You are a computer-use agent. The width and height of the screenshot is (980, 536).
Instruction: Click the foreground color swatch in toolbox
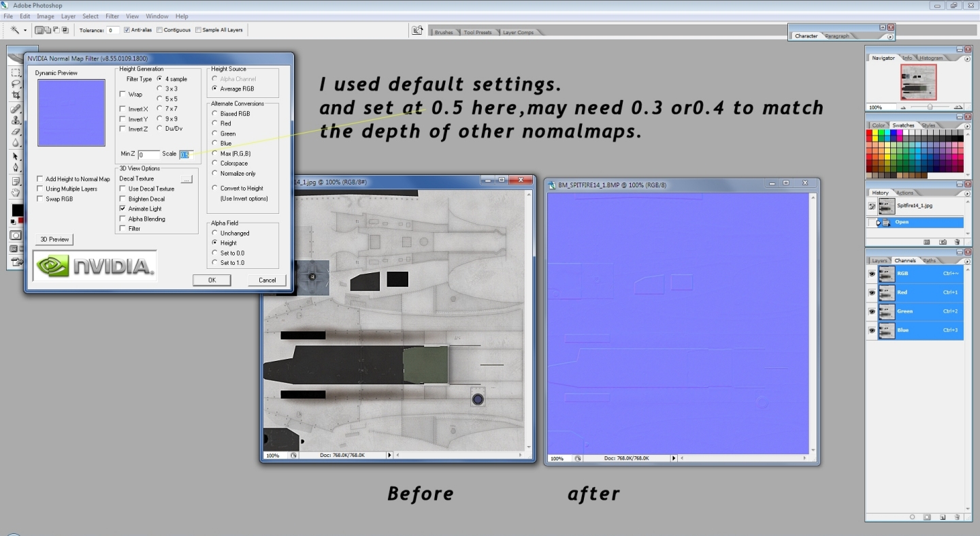(17, 210)
